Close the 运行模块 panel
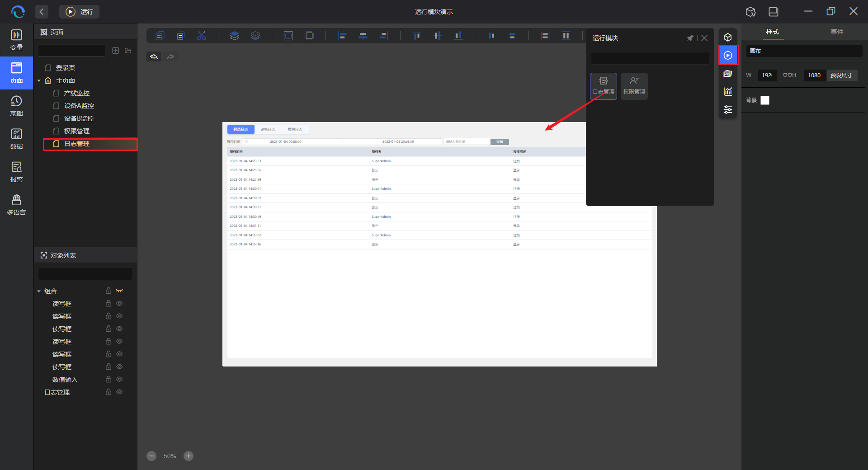868x470 pixels. (704, 38)
